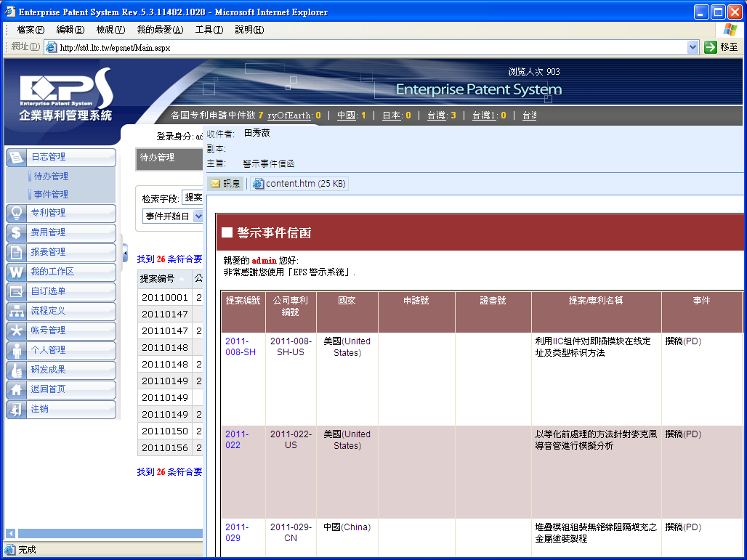Screen dimensions: 747x560
Task: Click the horizontal scrollbar left arrow
Action: coord(10,533)
